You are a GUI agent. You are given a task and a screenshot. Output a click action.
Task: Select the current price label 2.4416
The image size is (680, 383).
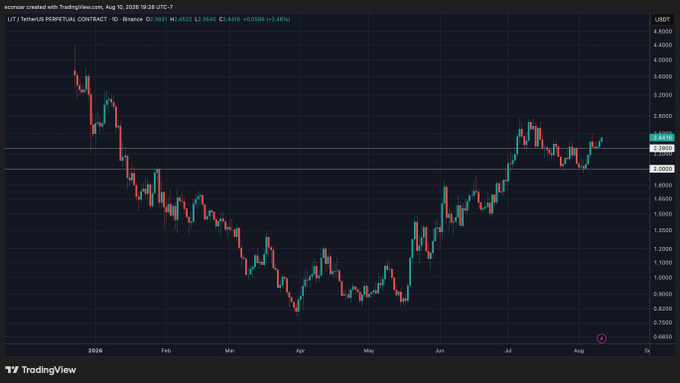click(662, 137)
